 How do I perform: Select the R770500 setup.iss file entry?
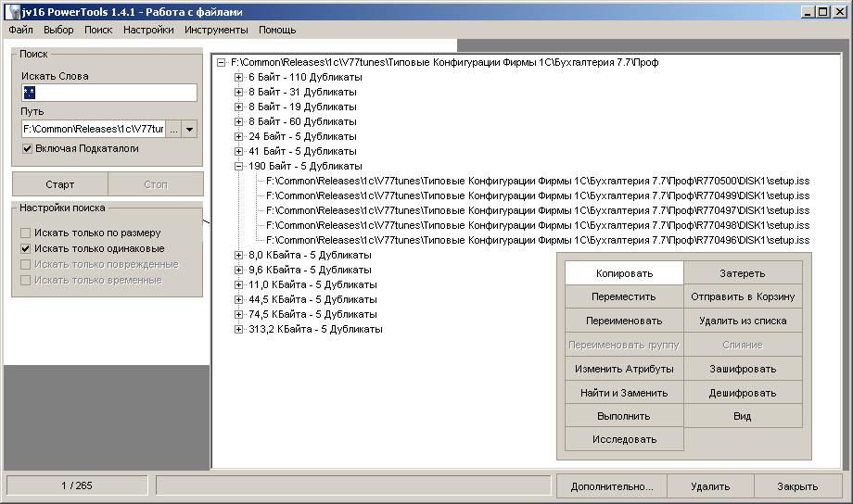(538, 181)
